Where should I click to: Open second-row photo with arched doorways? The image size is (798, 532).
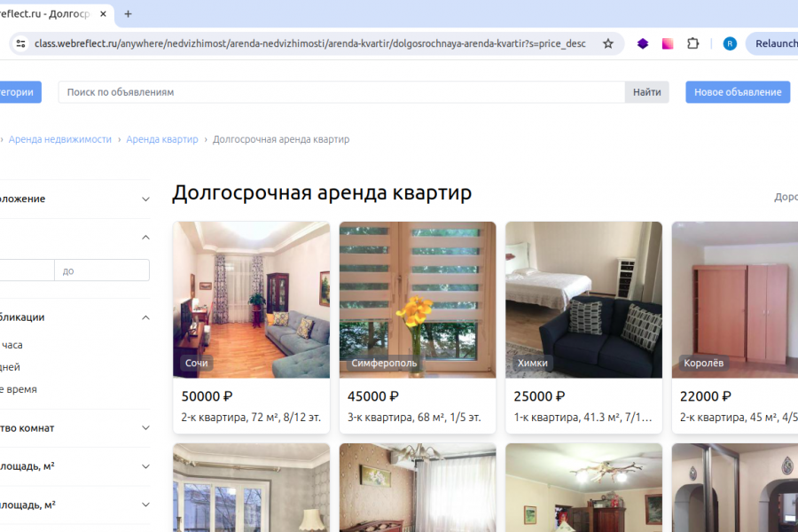point(735,488)
